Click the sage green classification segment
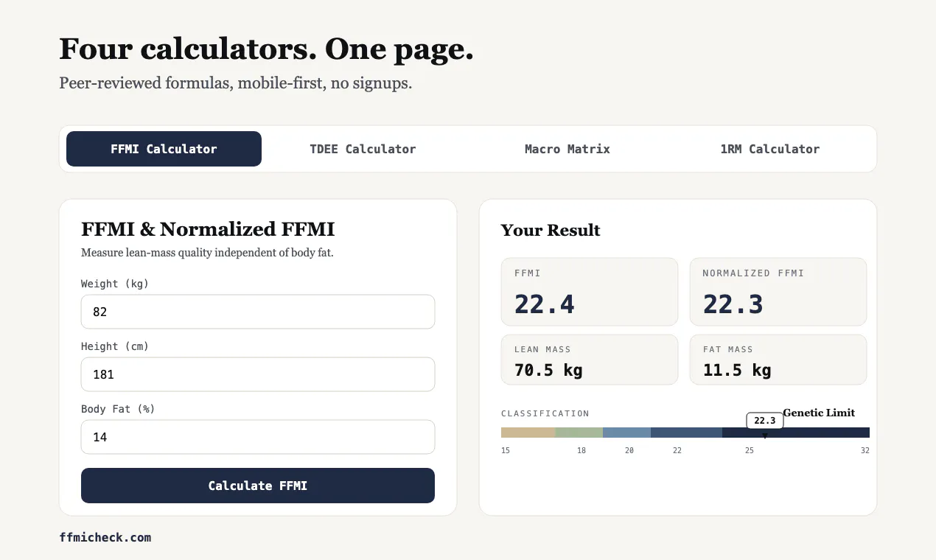The image size is (936, 560). click(579, 433)
